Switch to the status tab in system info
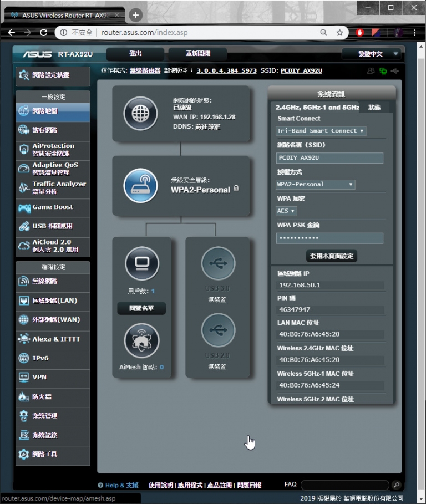 [374, 108]
